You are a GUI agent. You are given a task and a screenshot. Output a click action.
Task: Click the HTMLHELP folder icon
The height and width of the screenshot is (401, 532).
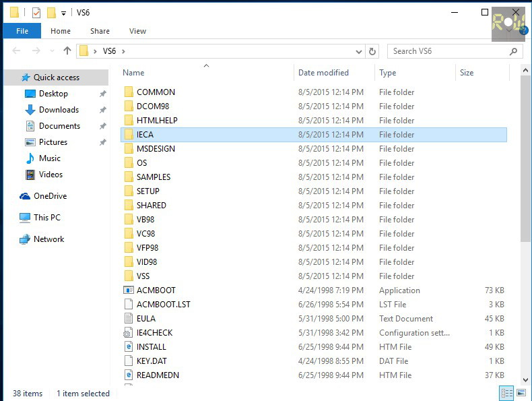[x=129, y=120]
